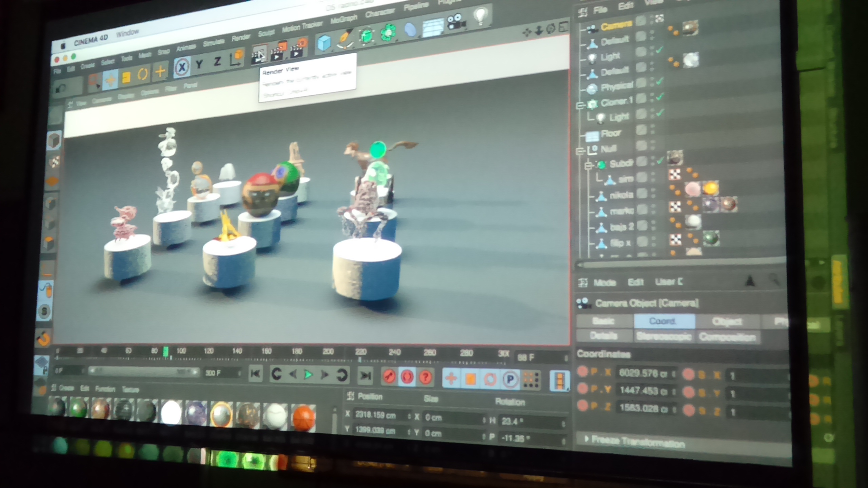Switch to the Coord. tab
Screen dimensions: 868x488
[x=664, y=321]
